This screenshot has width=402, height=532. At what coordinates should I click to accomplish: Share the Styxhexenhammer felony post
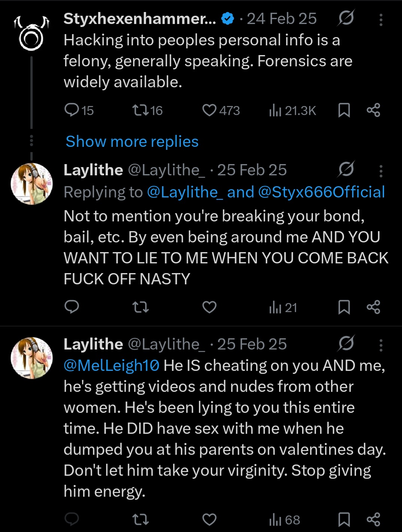pos(373,110)
